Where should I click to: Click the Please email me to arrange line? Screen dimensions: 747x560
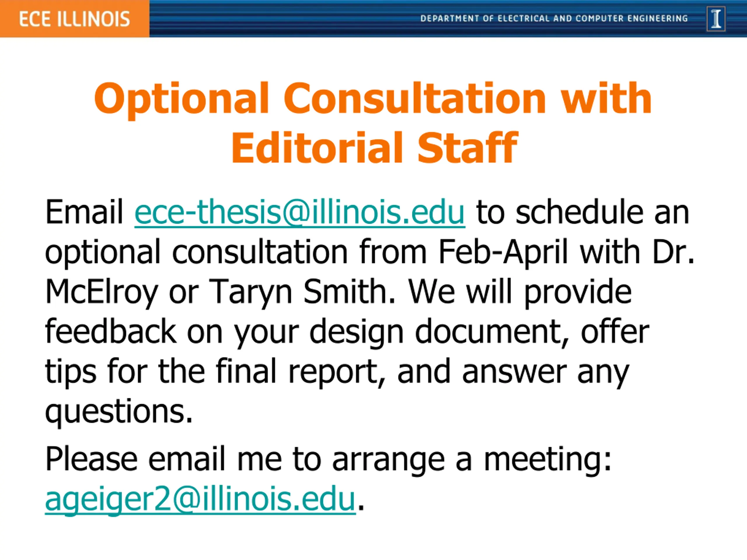pos(329,459)
